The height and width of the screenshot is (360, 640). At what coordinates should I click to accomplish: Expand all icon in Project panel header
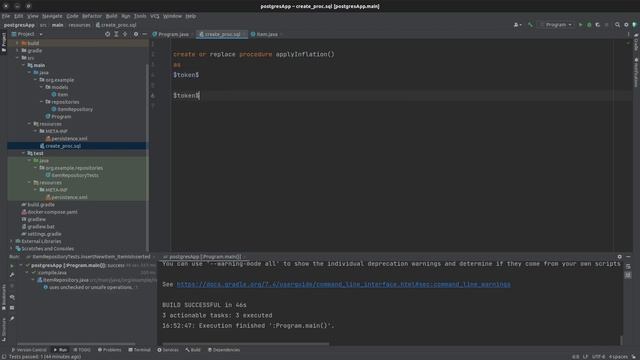coord(116,34)
